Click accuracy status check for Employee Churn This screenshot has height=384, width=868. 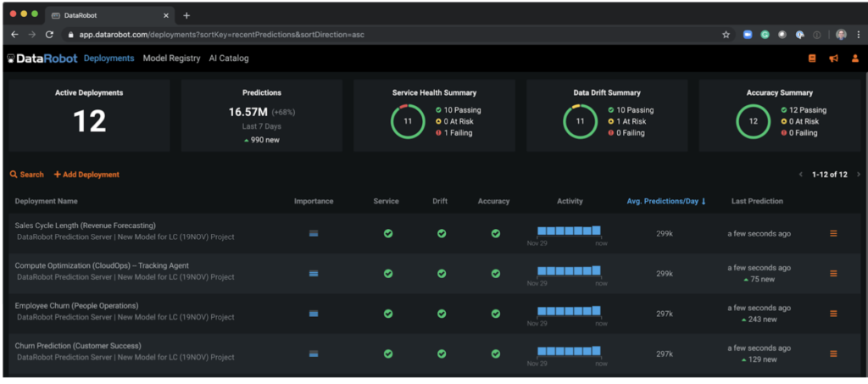495,314
